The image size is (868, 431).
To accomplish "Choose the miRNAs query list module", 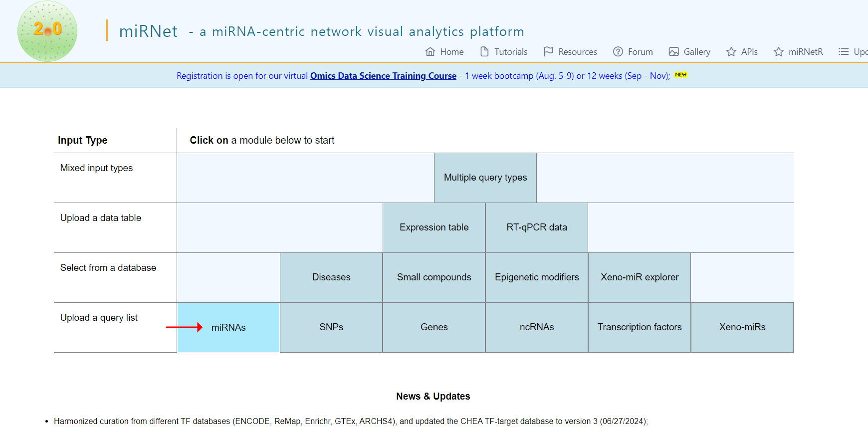I will 228,327.
